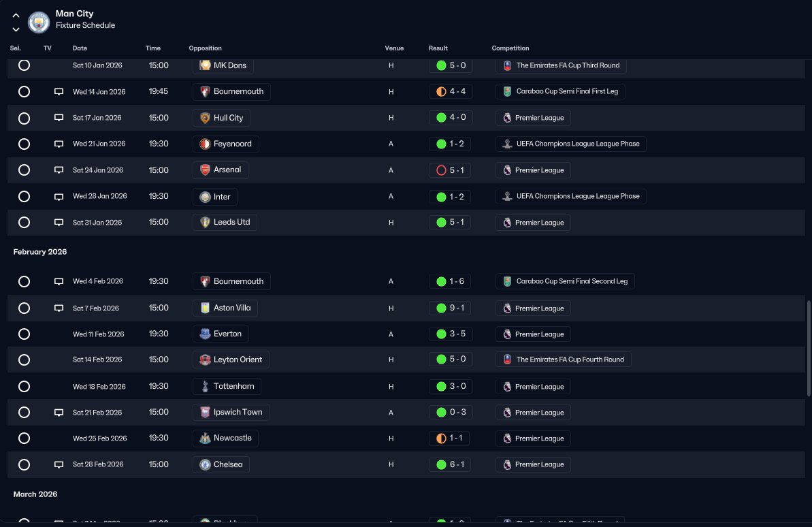Click the Champions League trophy icon for Inter match

point(508,196)
